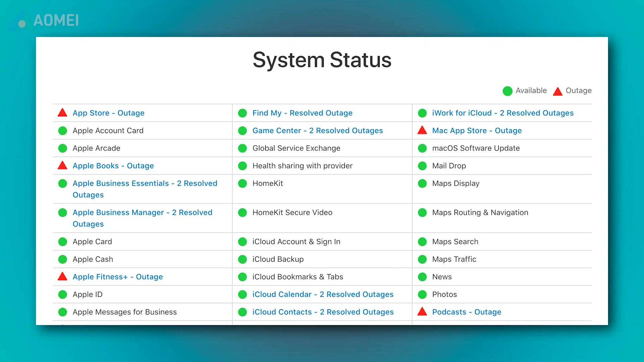Click the green dot beside iCloud Contacts

click(x=243, y=312)
